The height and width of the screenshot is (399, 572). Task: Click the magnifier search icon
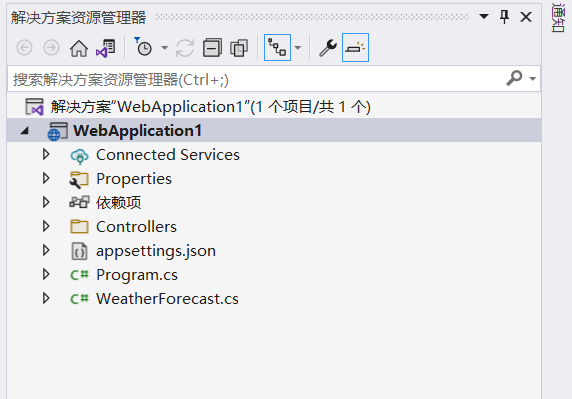pos(514,78)
